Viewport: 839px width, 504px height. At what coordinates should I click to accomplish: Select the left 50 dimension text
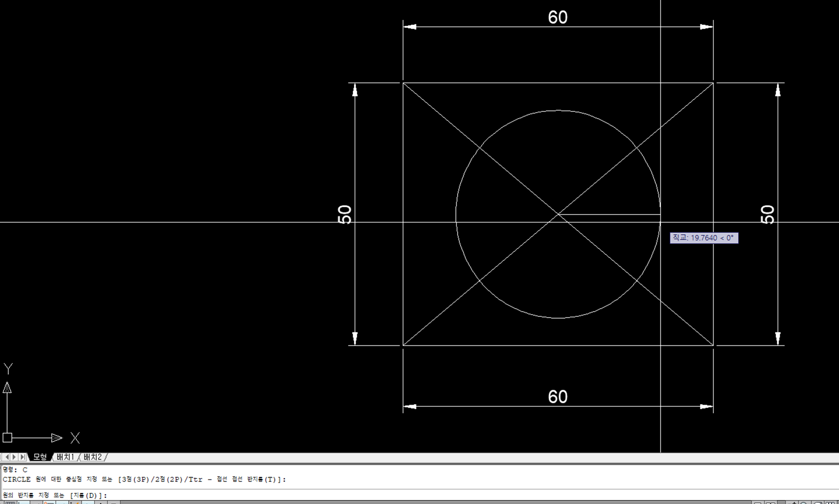click(345, 214)
